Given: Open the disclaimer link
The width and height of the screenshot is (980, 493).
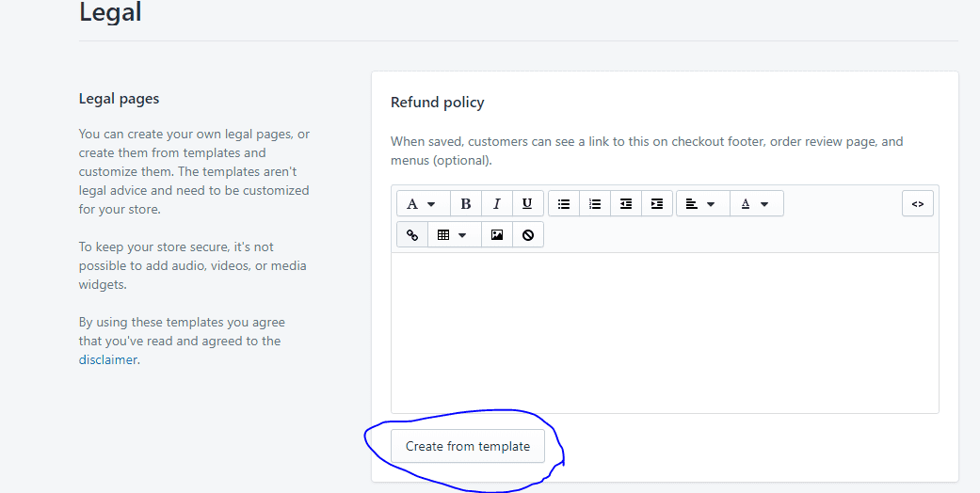Looking at the screenshot, I should pos(107,360).
